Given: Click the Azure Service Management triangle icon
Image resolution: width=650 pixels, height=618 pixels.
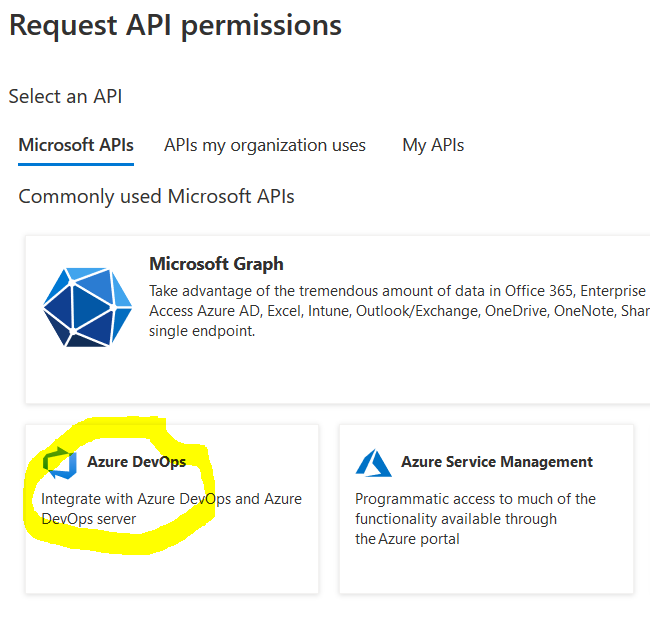Looking at the screenshot, I should [x=374, y=463].
